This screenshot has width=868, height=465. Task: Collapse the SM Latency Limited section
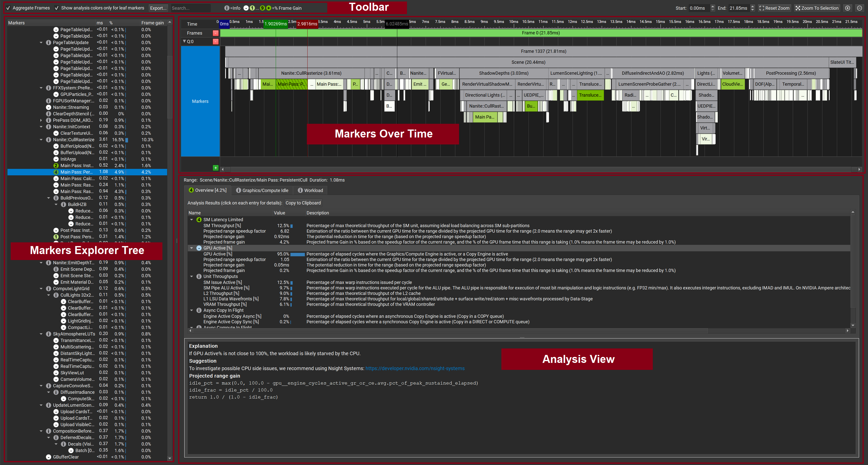tap(192, 220)
